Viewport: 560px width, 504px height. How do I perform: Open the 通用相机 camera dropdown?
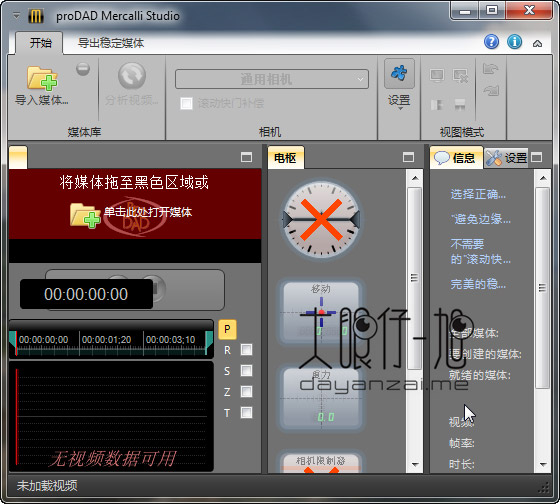272,79
